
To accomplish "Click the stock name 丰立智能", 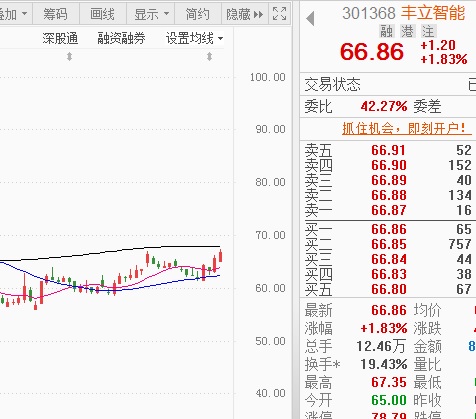I will coord(433,13).
